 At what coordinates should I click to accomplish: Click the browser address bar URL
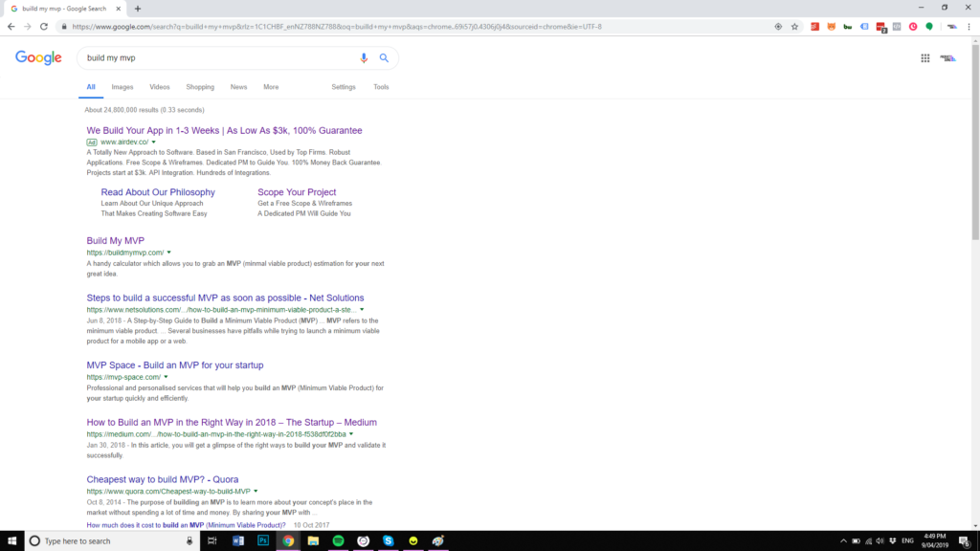pyautogui.click(x=337, y=27)
